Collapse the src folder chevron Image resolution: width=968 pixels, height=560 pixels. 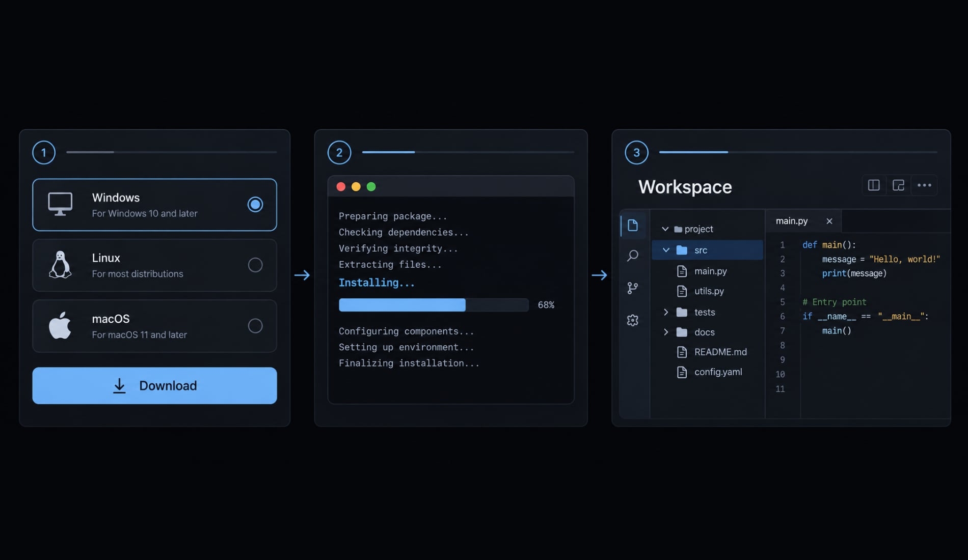click(666, 250)
